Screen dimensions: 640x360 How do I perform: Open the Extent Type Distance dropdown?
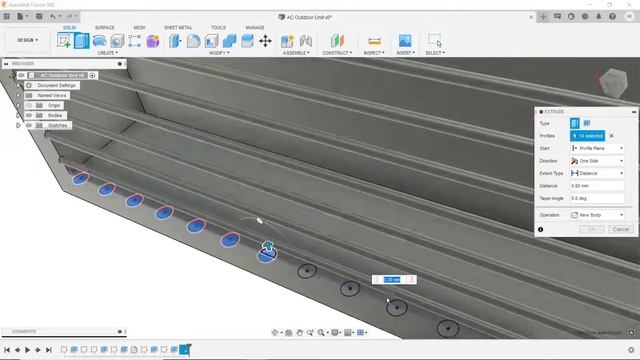(597, 173)
